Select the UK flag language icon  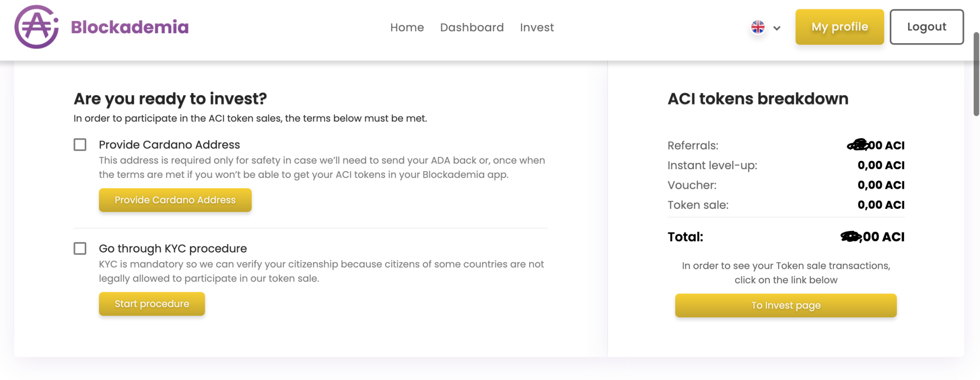758,28
